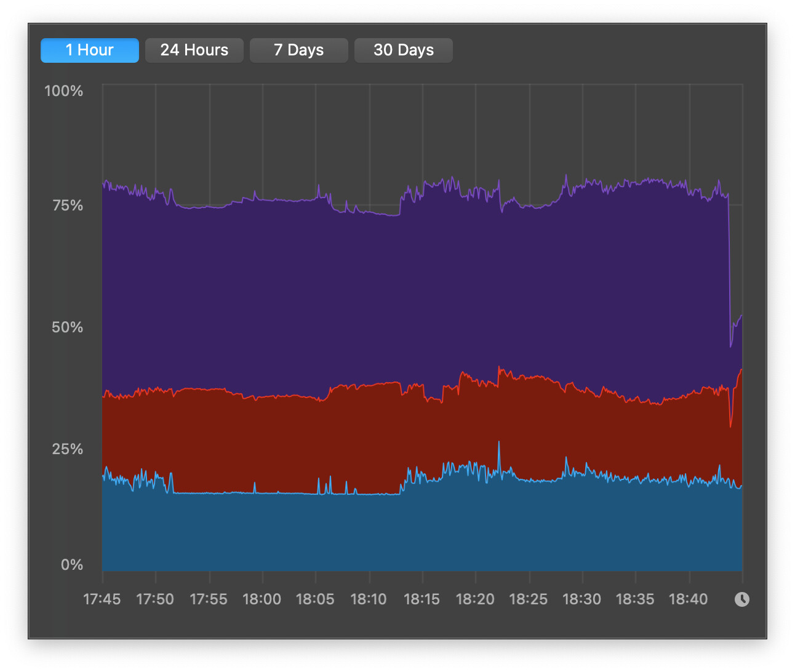Click the 18:05 time label

point(315,599)
